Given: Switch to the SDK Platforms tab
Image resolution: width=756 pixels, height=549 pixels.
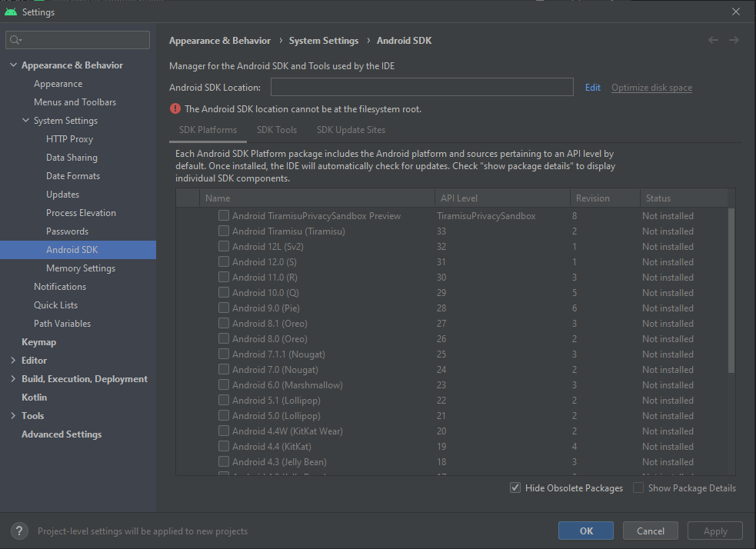Looking at the screenshot, I should [208, 130].
